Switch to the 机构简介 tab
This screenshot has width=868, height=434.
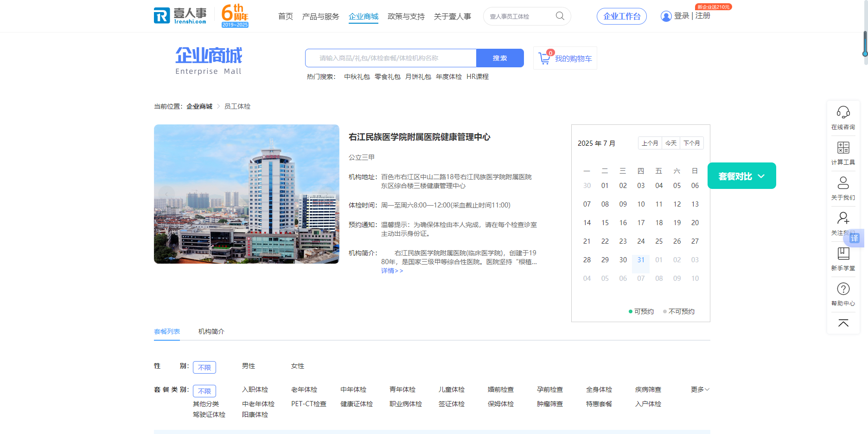coord(211,331)
